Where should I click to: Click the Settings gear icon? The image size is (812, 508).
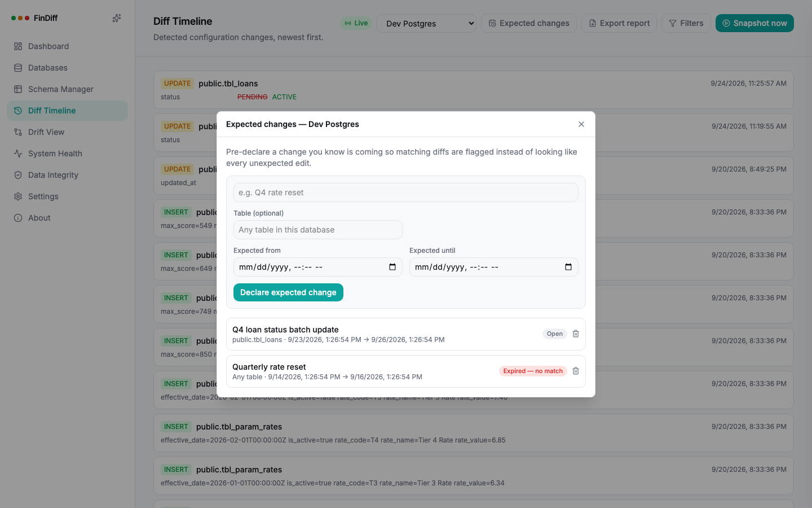pyautogui.click(x=18, y=196)
